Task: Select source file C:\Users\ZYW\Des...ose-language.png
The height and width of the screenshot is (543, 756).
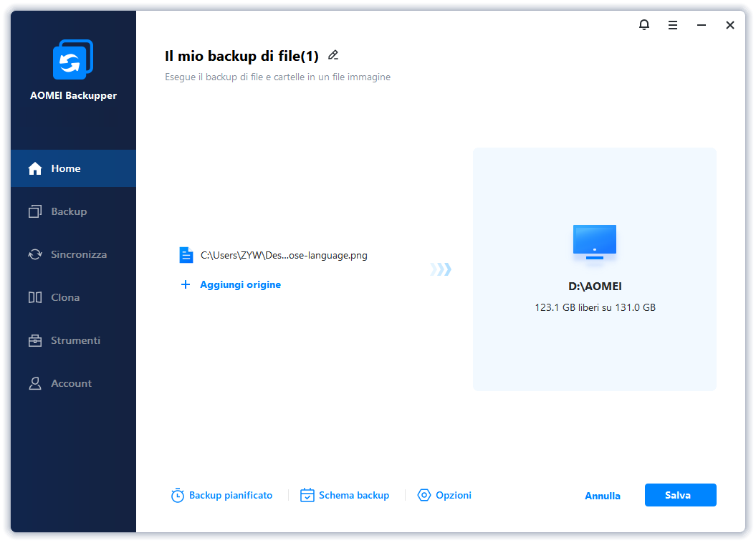Action: (x=273, y=255)
